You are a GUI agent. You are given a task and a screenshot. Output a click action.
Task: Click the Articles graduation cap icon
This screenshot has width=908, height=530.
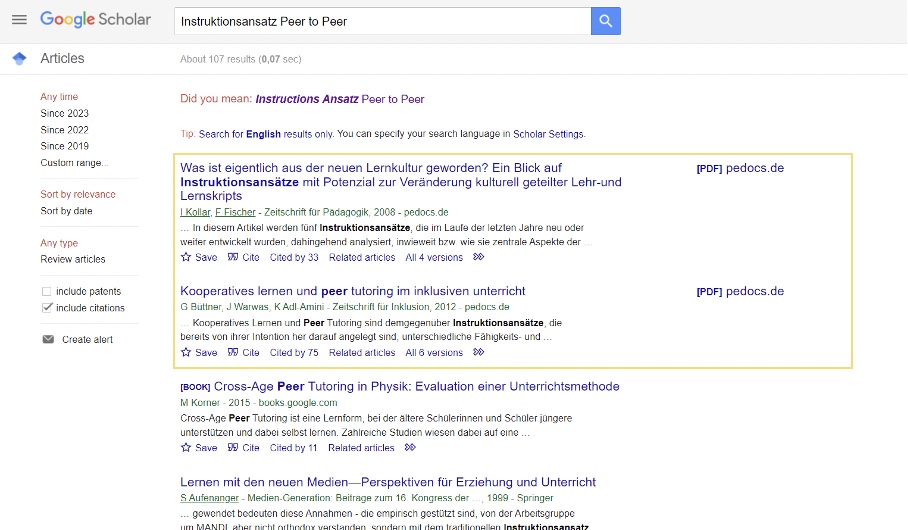click(x=19, y=59)
